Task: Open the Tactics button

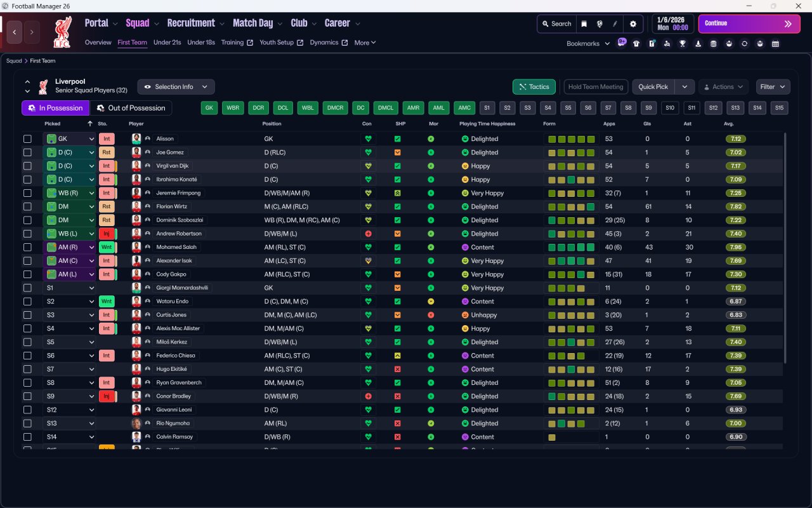Action: (534, 87)
